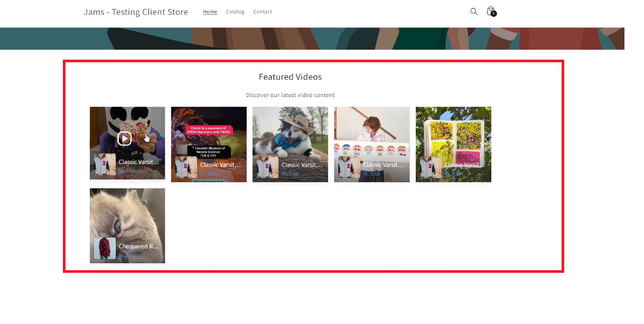The width and height of the screenshot is (644, 324).
Task: Open the yellow sketchbook art video
Action: [453, 132]
